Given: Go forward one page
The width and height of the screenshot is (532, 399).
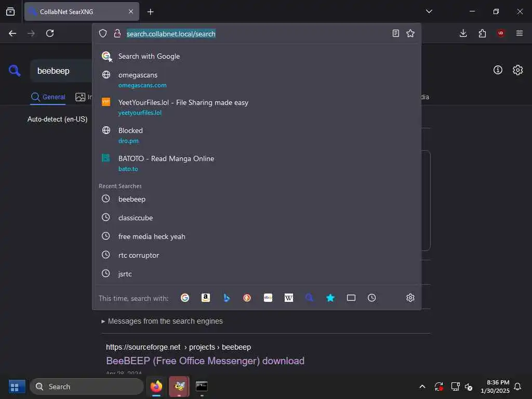Looking at the screenshot, I should tap(31, 33).
